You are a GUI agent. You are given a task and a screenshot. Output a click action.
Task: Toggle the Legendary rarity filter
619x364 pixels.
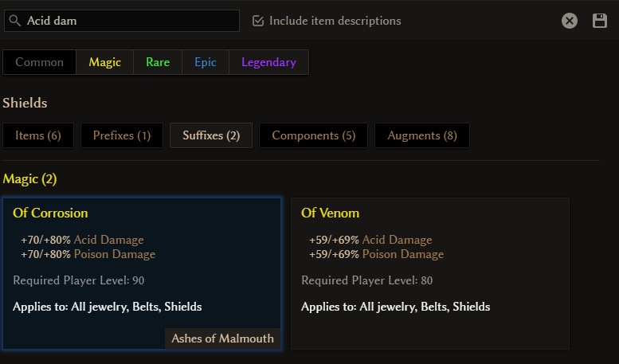[268, 62]
